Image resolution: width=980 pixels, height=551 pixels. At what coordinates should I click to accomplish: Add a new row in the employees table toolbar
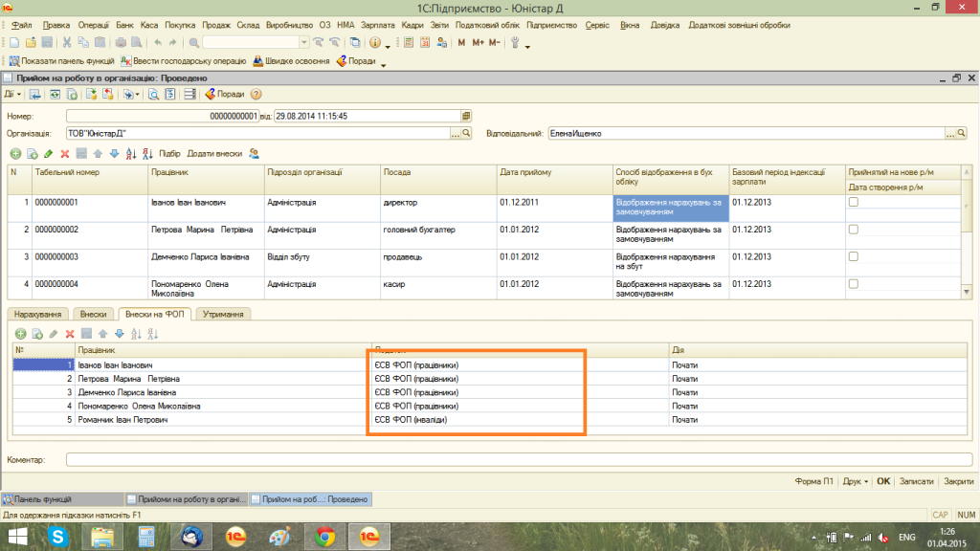click(x=15, y=154)
